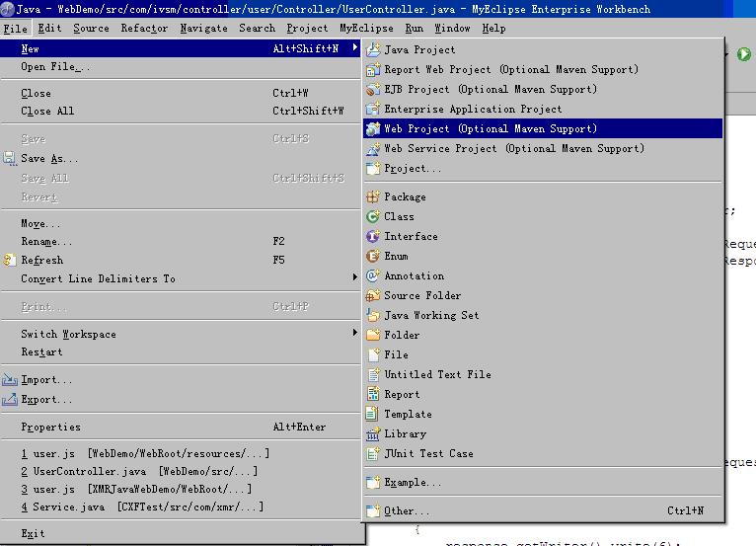The height and width of the screenshot is (546, 756).
Task: Click the Report Web Project icon
Action: (x=373, y=69)
